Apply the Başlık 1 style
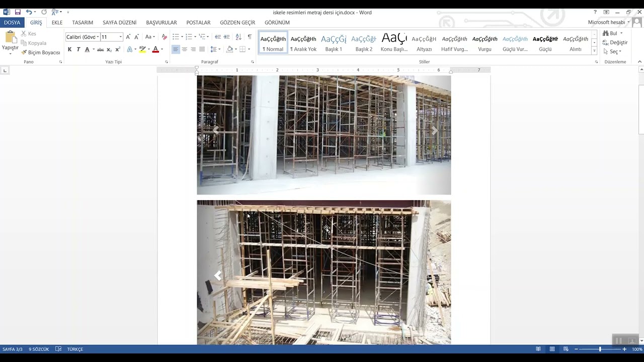 pos(334,43)
